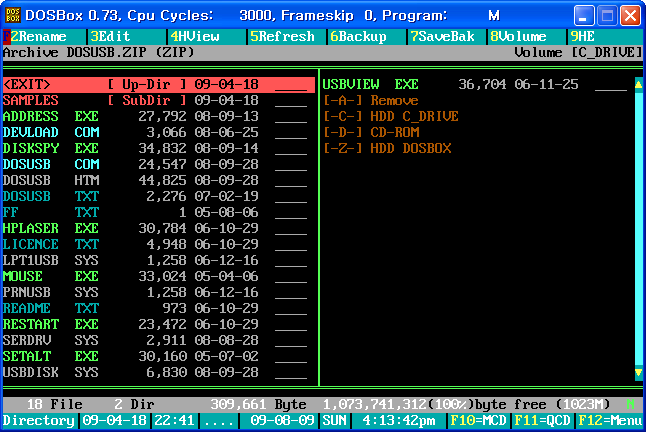Select FF TXT file
The width and height of the screenshot is (646, 432).
155,212
